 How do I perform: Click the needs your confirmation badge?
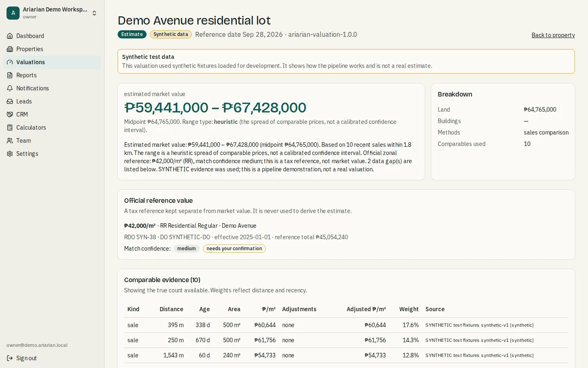pos(234,249)
